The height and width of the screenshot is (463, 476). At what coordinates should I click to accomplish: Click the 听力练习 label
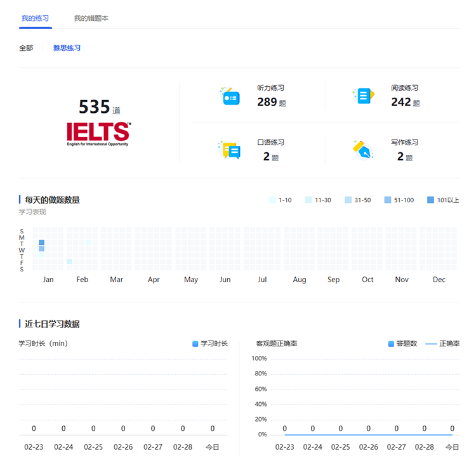pyautogui.click(x=271, y=88)
